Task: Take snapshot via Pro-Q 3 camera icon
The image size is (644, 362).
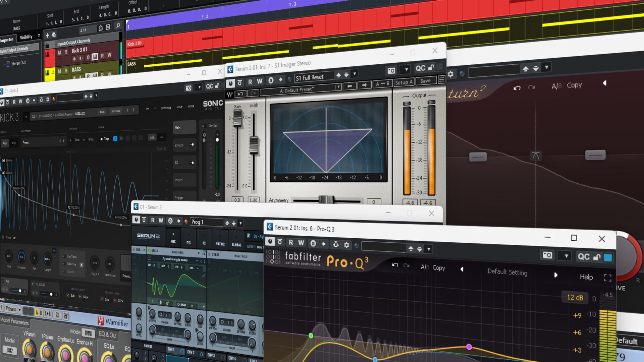Action: point(547,255)
